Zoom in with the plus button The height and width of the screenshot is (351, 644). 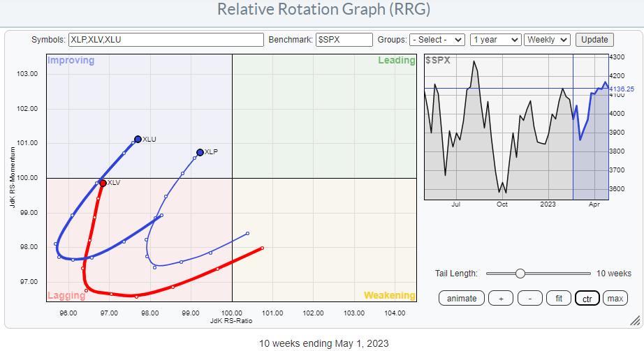coord(501,298)
